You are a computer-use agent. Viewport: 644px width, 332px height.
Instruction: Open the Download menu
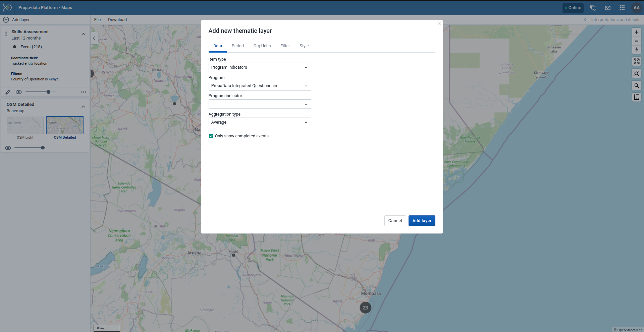point(117,19)
